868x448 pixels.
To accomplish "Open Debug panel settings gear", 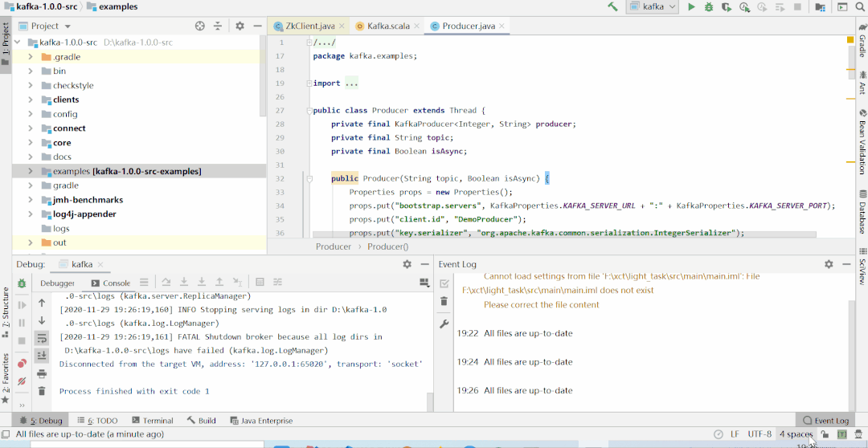I will (407, 264).
